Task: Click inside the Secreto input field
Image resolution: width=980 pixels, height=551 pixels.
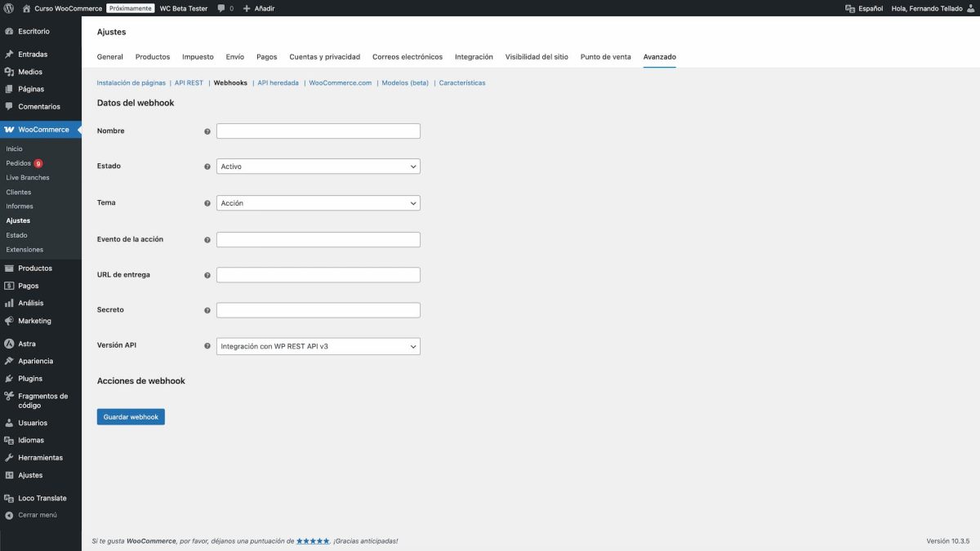Action: point(318,309)
